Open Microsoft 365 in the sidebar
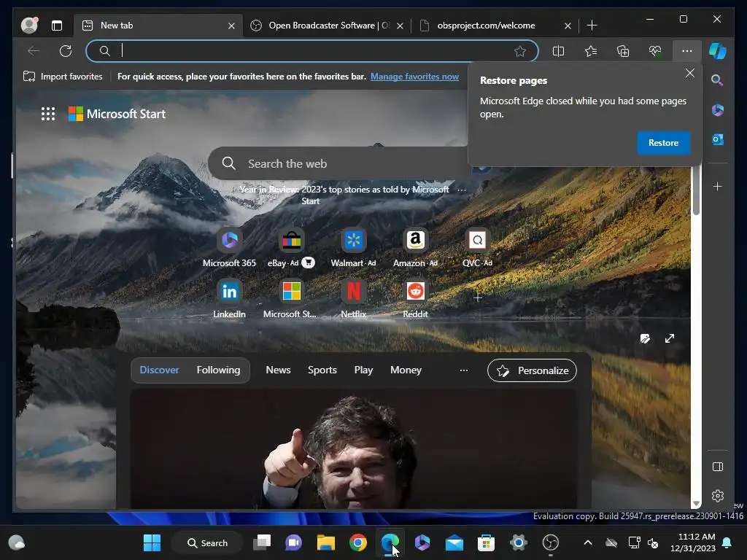This screenshot has height=560, width=747. (x=718, y=110)
